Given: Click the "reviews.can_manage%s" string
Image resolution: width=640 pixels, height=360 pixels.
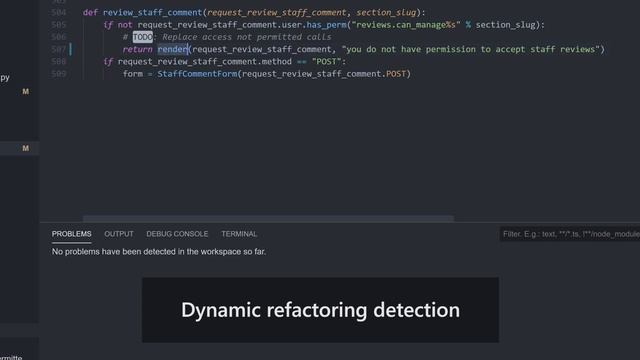Looking at the screenshot, I should coord(406,24).
